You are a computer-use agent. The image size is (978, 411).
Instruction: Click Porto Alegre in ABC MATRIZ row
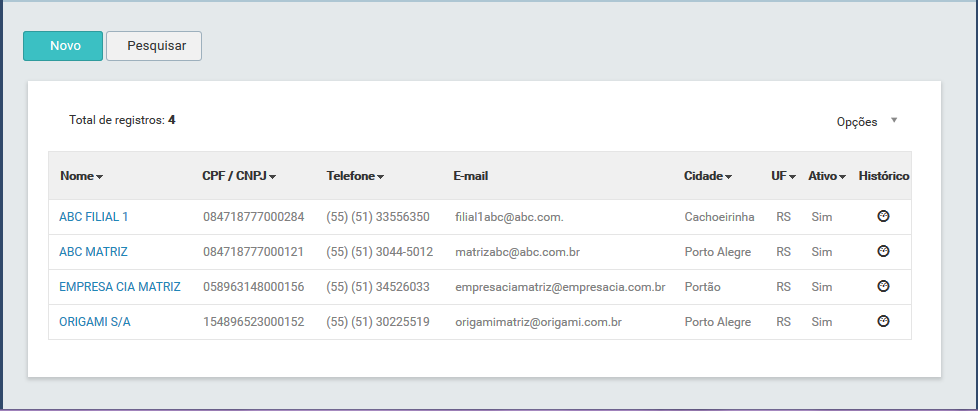coord(717,252)
